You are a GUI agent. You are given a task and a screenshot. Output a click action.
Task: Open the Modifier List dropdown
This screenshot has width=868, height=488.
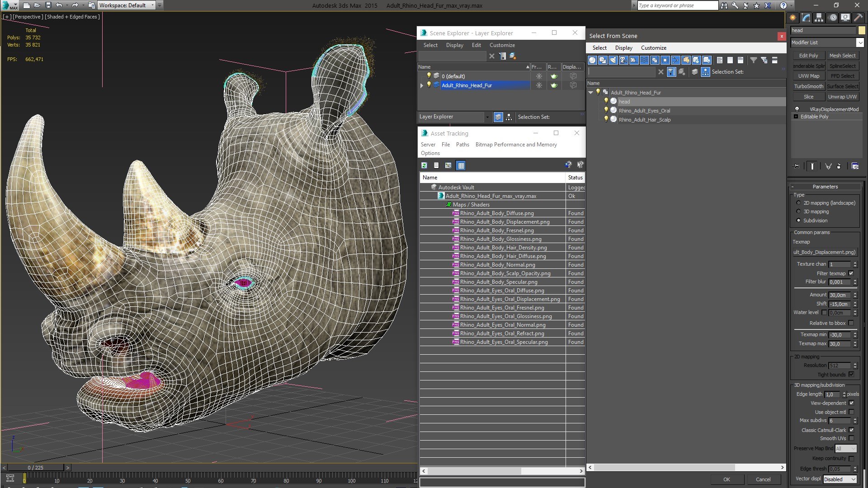(860, 42)
